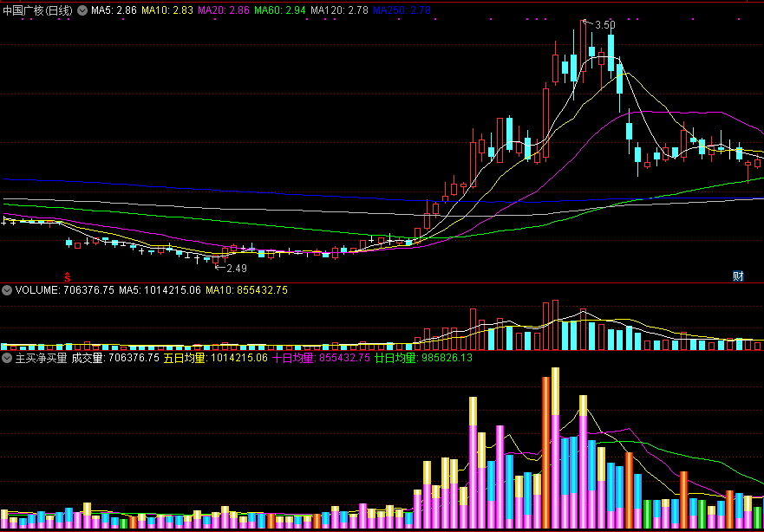Click the 廿日均量: 985826.13 label
The height and width of the screenshot is (532, 764).
click(423, 358)
